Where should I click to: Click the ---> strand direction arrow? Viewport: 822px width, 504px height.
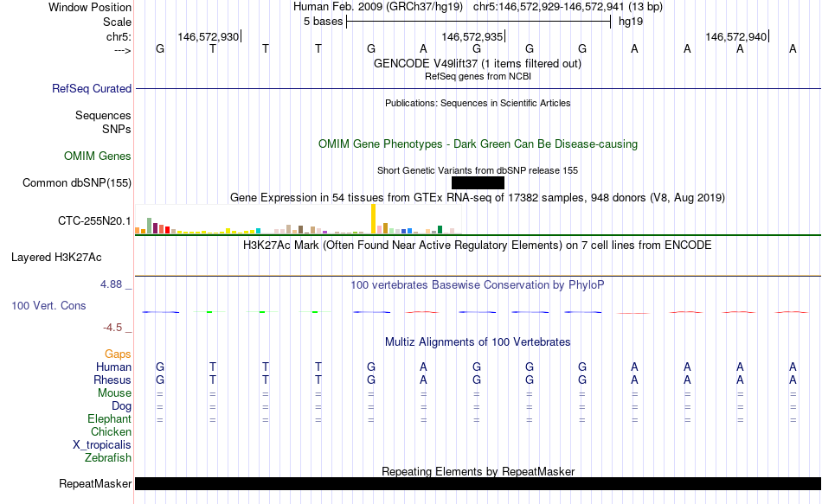(x=122, y=50)
